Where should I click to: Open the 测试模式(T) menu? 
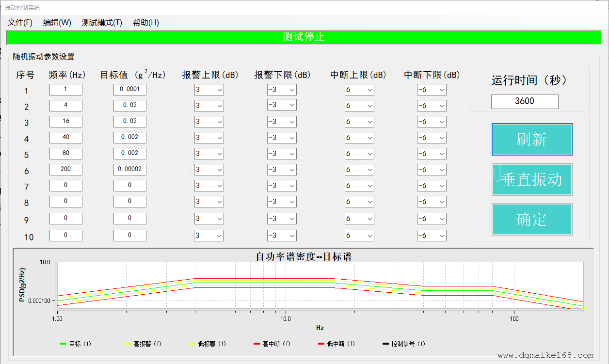(x=102, y=23)
